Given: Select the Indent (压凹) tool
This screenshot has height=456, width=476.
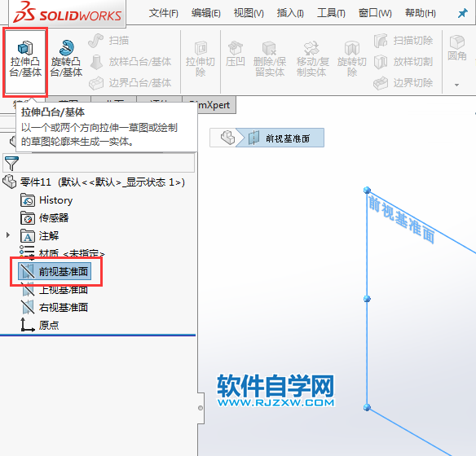Looking at the screenshot, I should pos(236,55).
